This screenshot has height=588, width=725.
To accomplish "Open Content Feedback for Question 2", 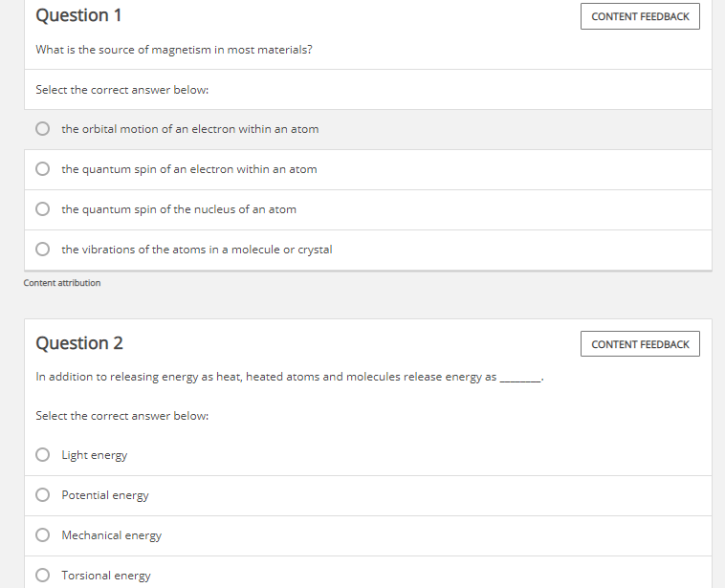I will pyautogui.click(x=640, y=344).
